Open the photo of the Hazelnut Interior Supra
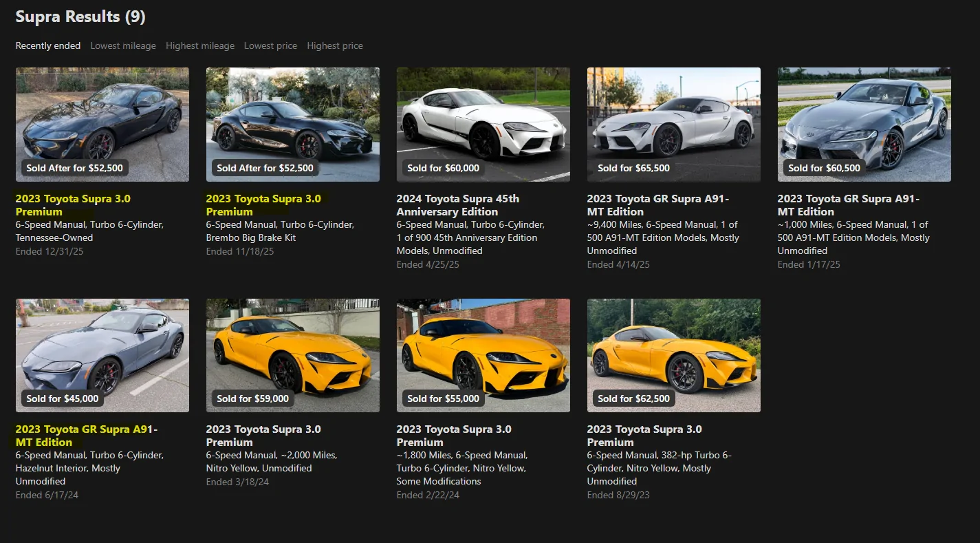Viewport: 980px width, 543px height. (x=102, y=355)
